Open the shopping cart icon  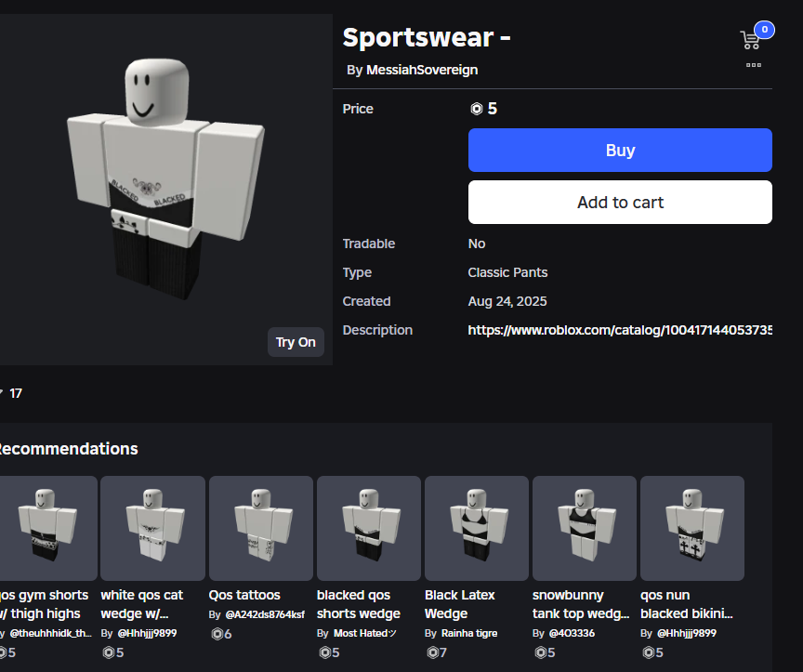(x=750, y=40)
